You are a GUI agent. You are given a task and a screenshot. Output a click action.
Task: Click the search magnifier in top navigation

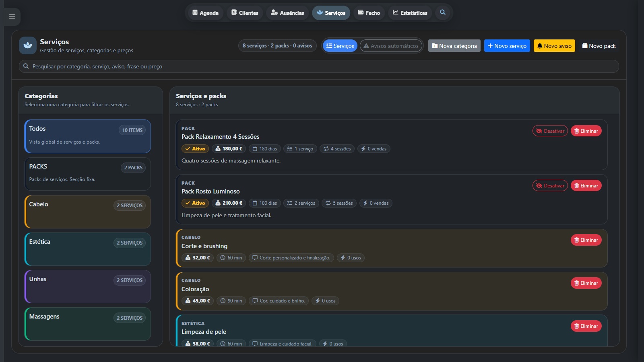(x=443, y=12)
